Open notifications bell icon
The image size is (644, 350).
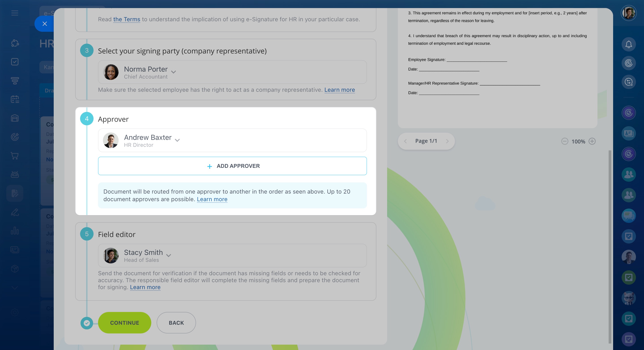point(629,44)
